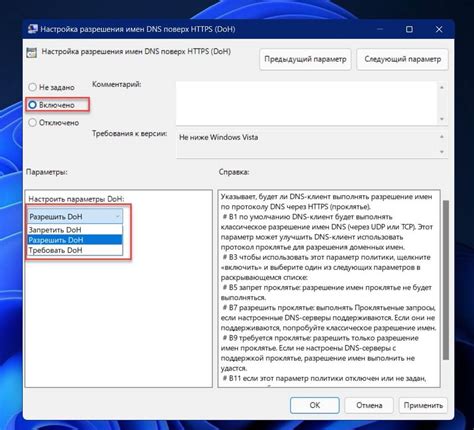Viewport: 474px width, 430px height.
Task: Go to 'Следующий параметр'
Action: (x=402, y=59)
